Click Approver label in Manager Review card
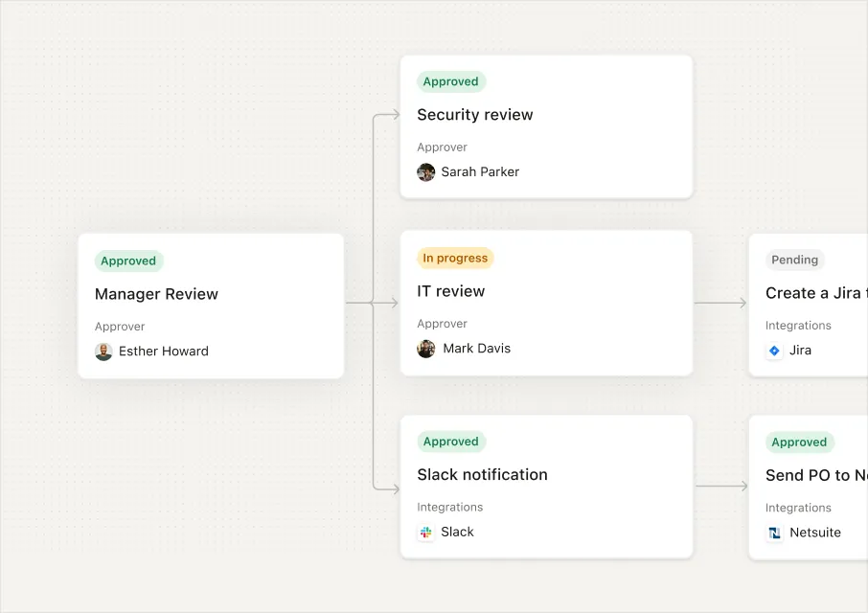Screen dimensions: 868x613 [x=120, y=327]
